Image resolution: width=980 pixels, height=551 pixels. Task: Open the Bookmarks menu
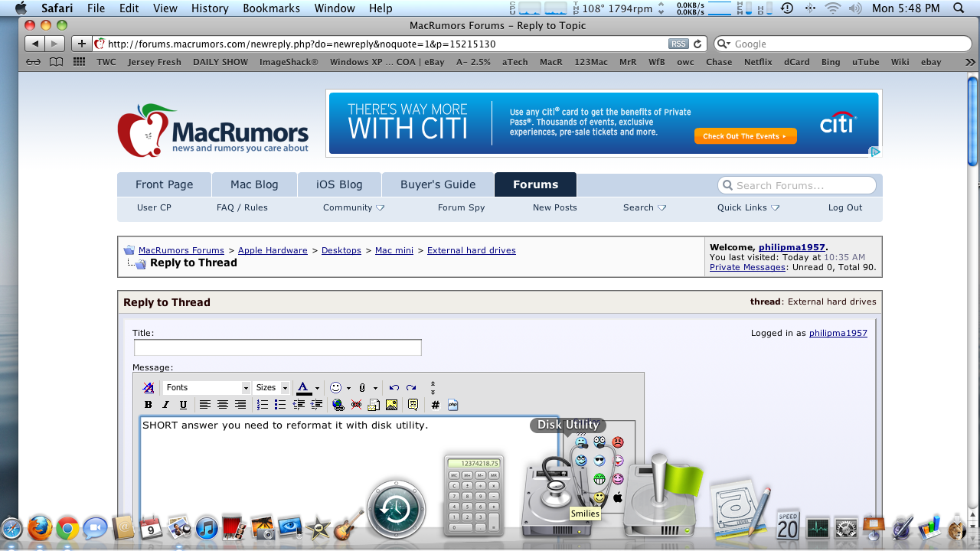pos(273,8)
